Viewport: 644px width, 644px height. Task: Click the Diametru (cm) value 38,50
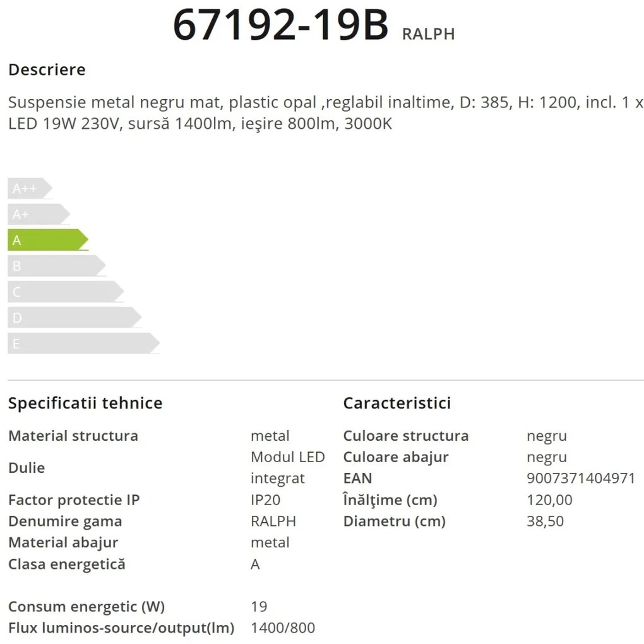pos(545,521)
